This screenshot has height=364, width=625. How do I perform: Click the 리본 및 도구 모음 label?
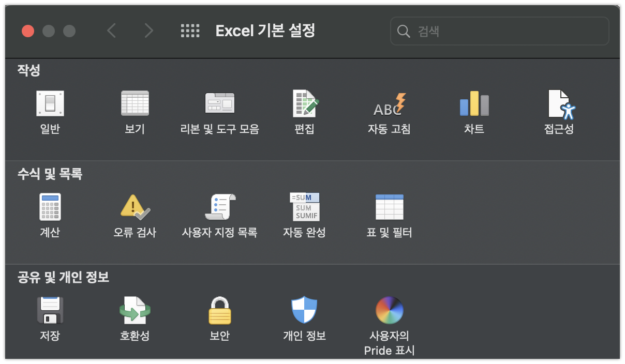(x=220, y=129)
